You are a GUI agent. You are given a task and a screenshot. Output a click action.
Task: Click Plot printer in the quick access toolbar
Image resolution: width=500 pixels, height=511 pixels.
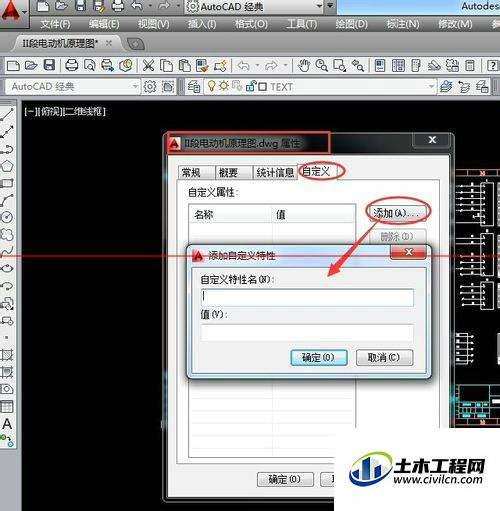point(118,6)
